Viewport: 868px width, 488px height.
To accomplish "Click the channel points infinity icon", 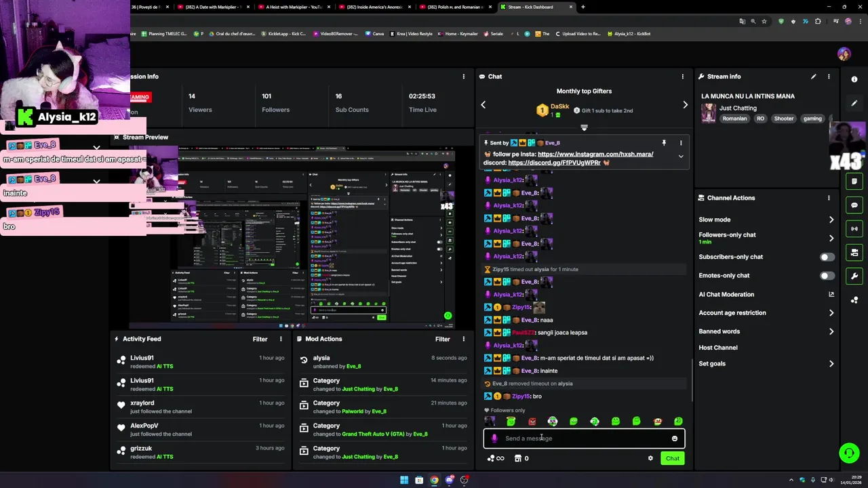I will 496,458.
